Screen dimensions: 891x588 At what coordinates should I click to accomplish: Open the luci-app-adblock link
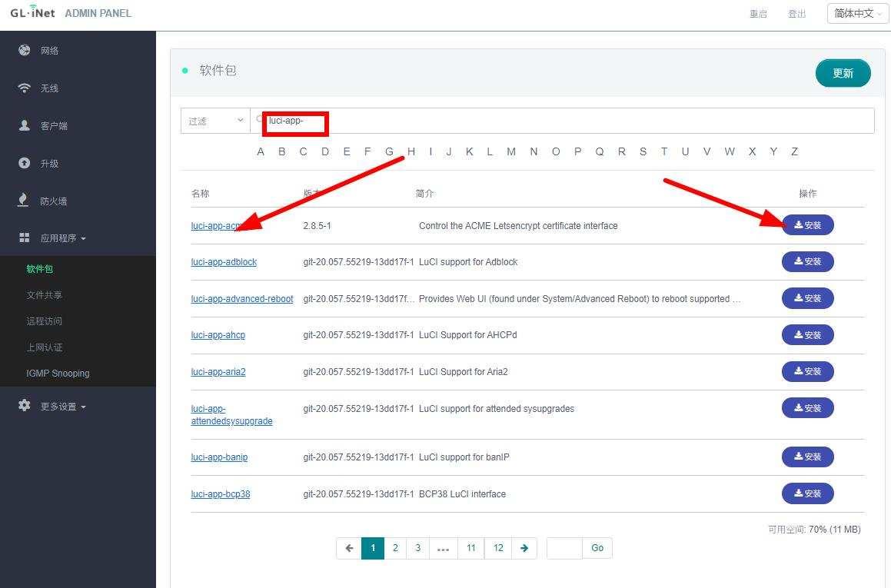224,262
